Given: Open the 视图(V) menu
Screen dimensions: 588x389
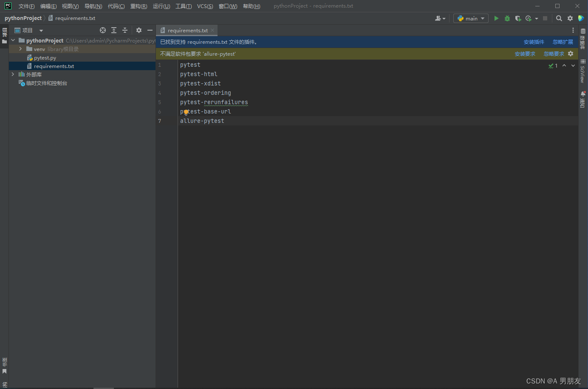Looking at the screenshot, I should [x=70, y=6].
